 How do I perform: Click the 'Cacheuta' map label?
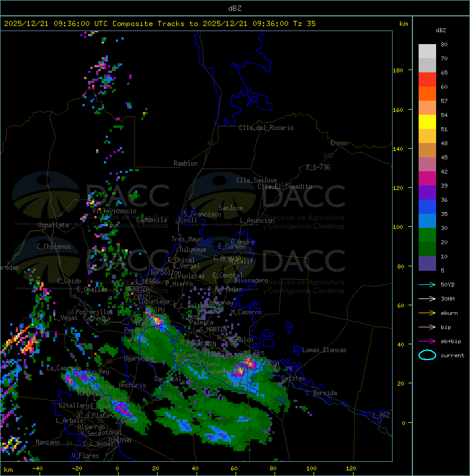pyautogui.click(x=97, y=318)
